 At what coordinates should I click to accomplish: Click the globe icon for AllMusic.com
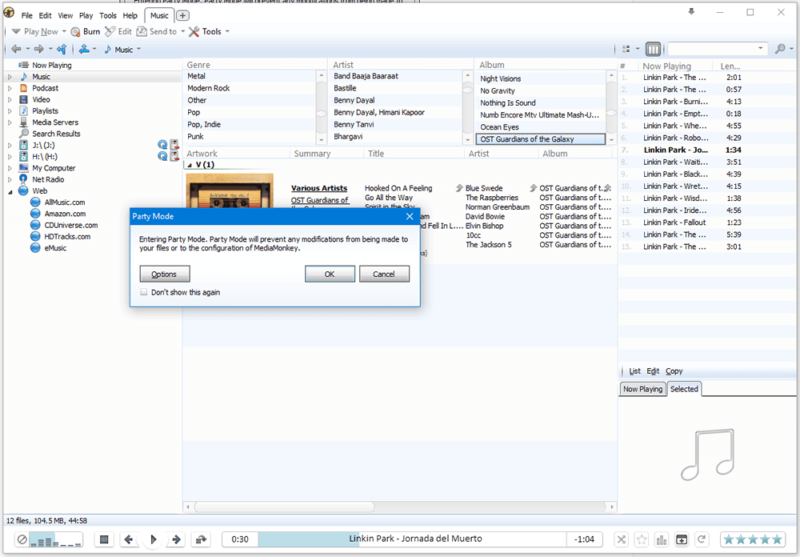pyautogui.click(x=35, y=202)
